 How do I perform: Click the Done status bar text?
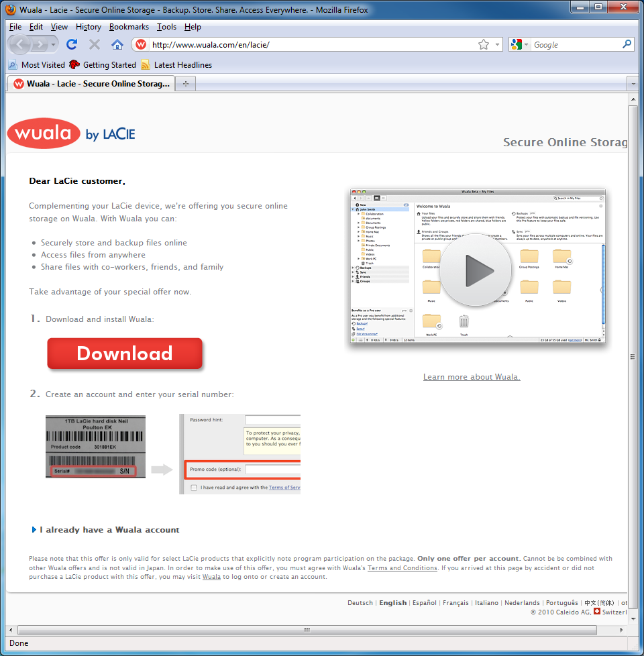click(x=19, y=643)
